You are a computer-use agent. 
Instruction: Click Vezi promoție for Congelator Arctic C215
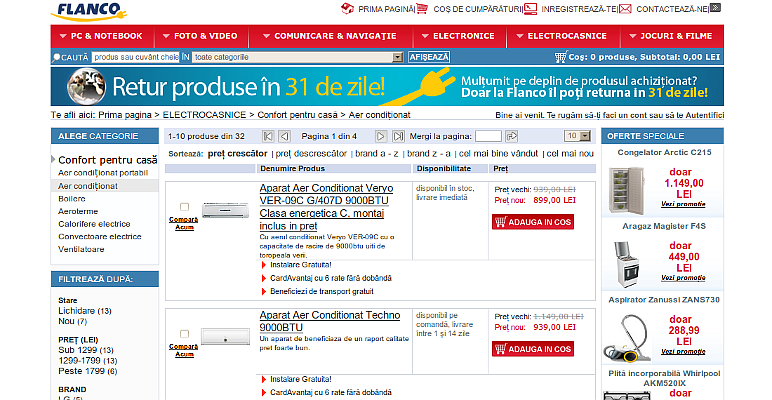point(683,204)
